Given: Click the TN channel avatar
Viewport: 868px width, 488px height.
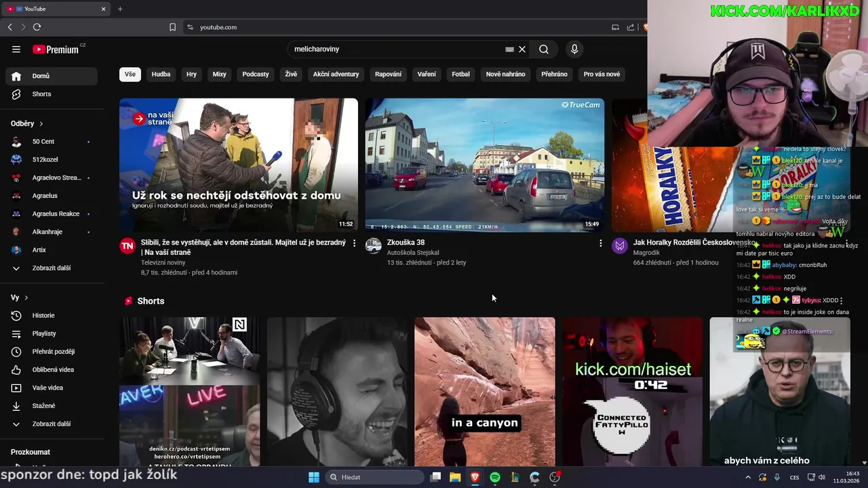Looking at the screenshot, I should point(127,245).
